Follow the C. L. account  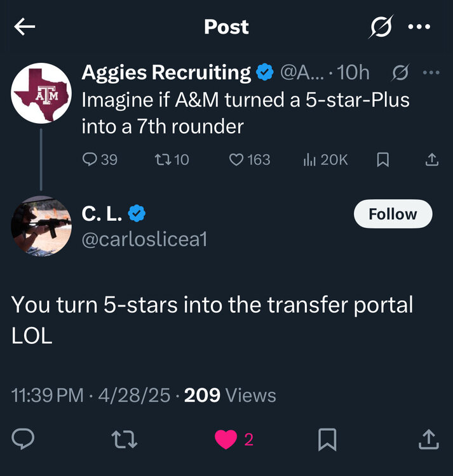click(393, 215)
